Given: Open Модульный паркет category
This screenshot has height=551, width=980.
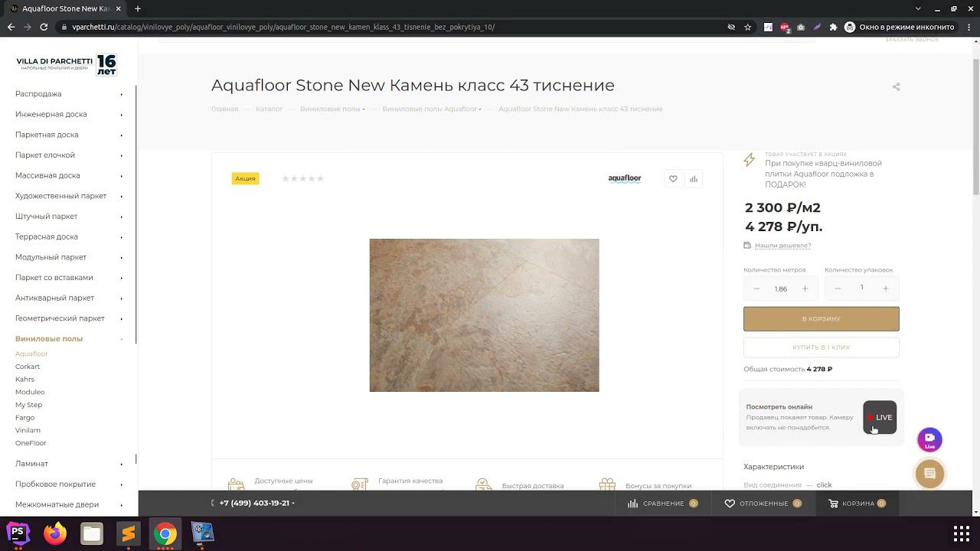Looking at the screenshot, I should pyautogui.click(x=51, y=257).
